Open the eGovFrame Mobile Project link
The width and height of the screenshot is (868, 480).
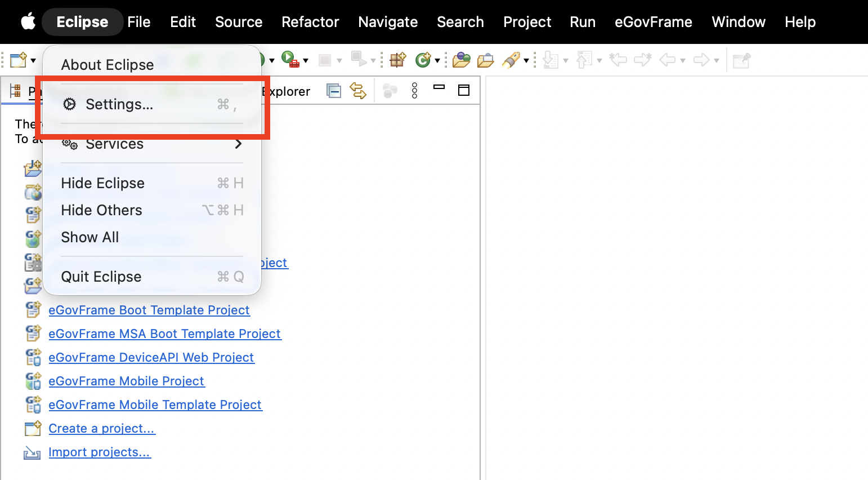click(x=127, y=381)
